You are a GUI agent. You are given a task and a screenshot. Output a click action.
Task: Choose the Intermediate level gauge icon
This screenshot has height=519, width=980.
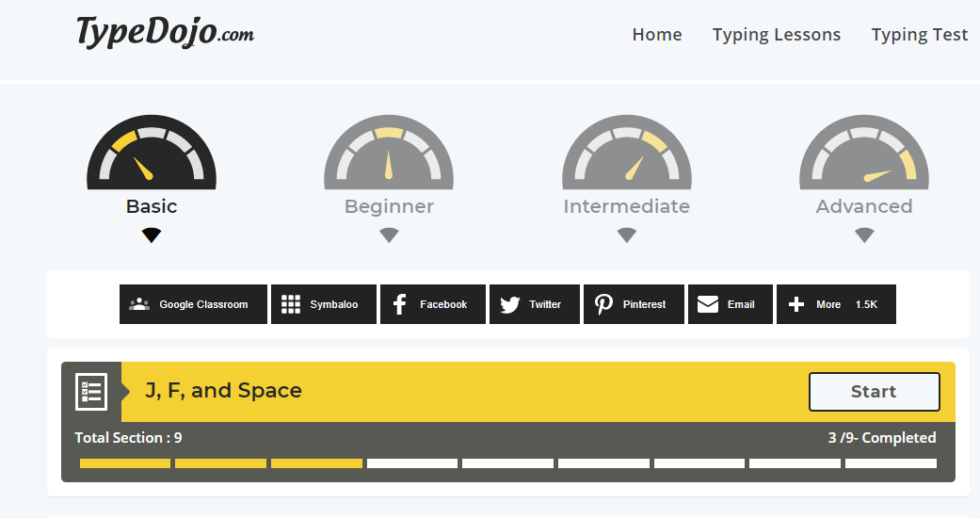(x=627, y=154)
